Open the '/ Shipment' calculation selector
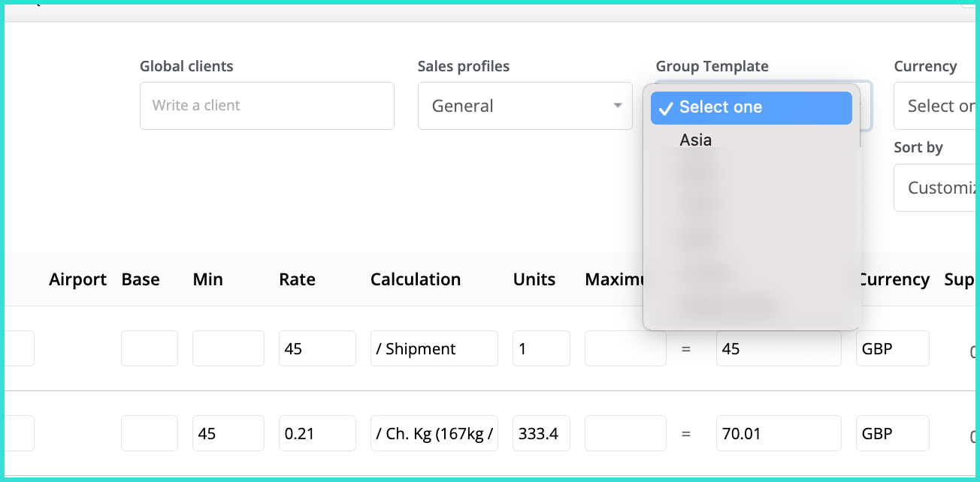980x482 pixels. pyautogui.click(x=434, y=348)
